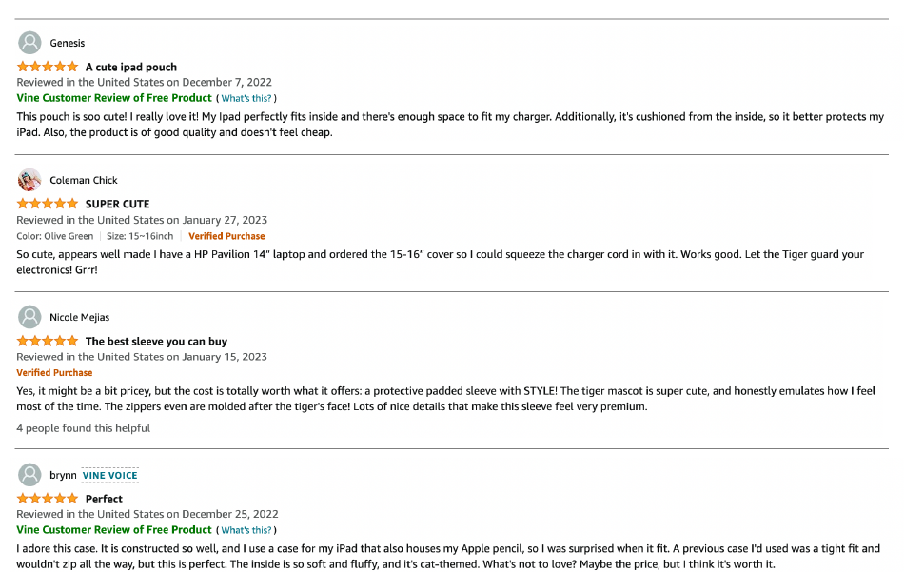The image size is (924, 572).
Task: Click the five stars next to 'Perfect'
Action: click(48, 498)
